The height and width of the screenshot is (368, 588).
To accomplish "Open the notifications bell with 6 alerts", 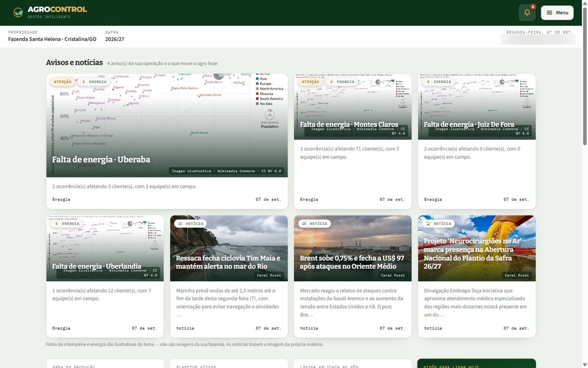I will (x=527, y=13).
